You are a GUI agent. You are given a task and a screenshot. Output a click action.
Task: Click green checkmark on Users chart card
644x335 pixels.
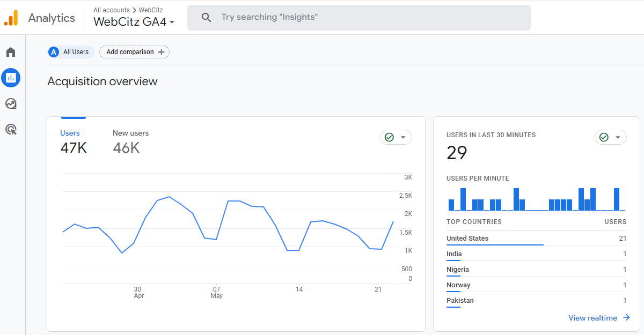coord(390,137)
